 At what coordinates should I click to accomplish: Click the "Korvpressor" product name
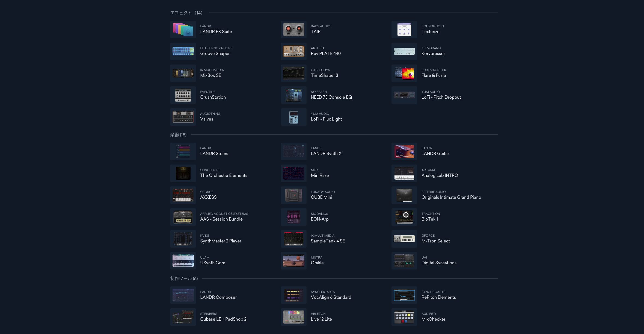coord(433,54)
